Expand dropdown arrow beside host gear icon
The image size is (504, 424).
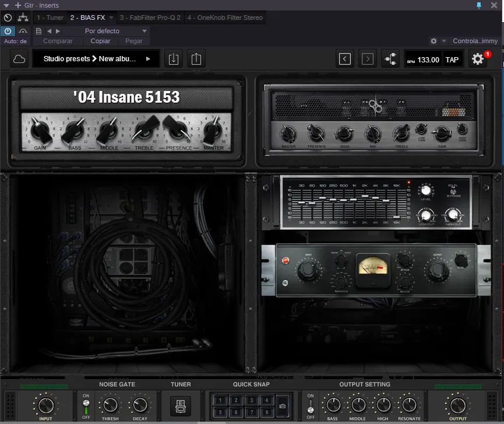(x=444, y=41)
